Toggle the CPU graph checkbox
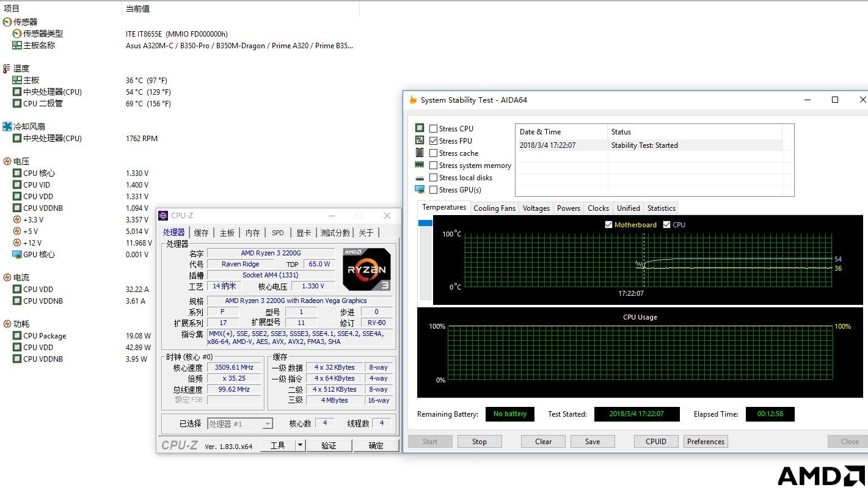Viewport: 868px width, 490px height. (x=666, y=225)
